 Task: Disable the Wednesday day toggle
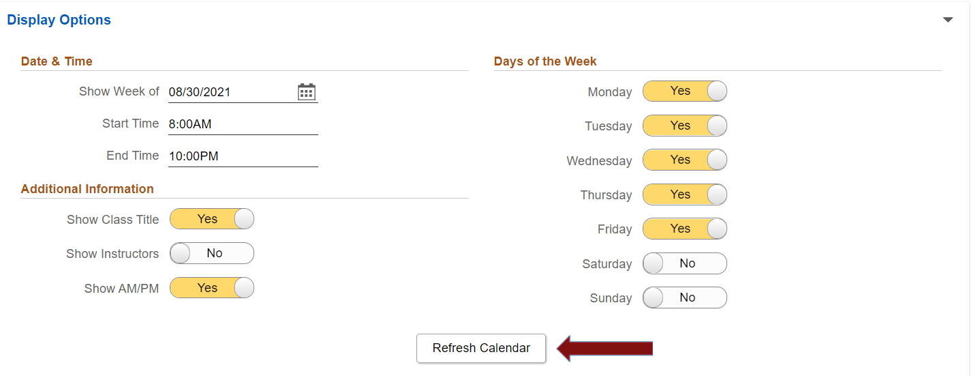(x=684, y=160)
